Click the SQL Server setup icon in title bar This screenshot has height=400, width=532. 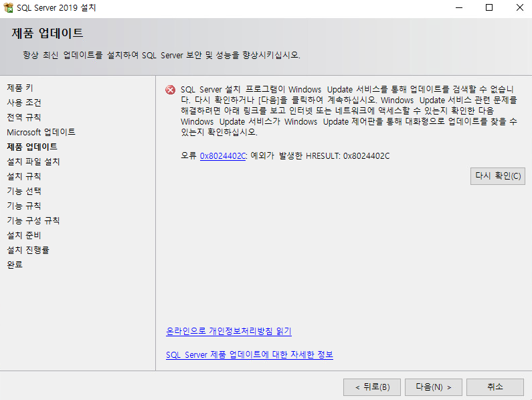pos(8,7)
